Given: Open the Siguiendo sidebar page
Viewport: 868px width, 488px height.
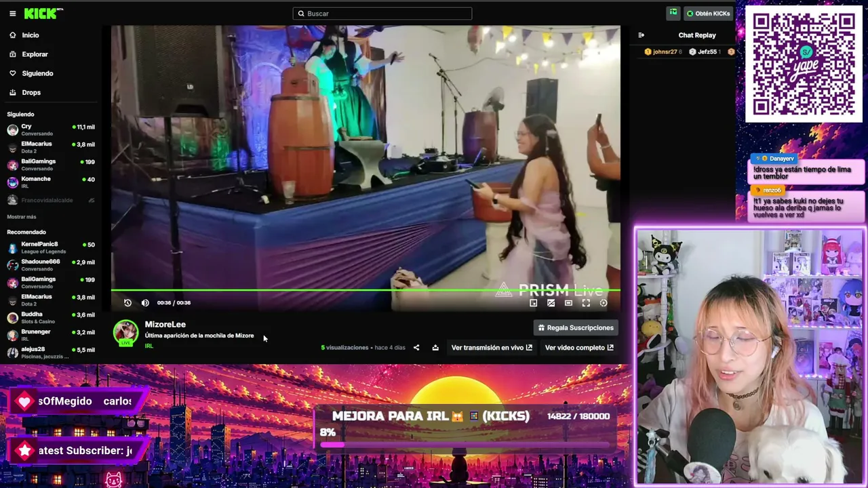Looking at the screenshot, I should [x=37, y=73].
